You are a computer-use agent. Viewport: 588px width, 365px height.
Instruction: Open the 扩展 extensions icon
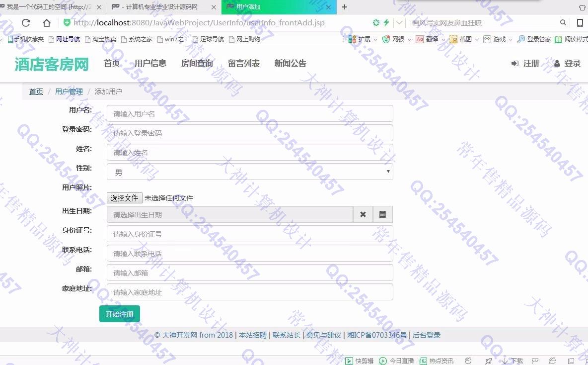click(352, 39)
